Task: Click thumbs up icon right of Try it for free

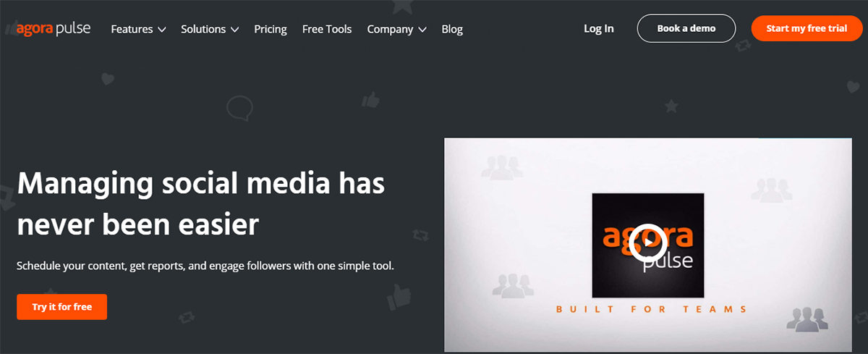Action: [398, 296]
